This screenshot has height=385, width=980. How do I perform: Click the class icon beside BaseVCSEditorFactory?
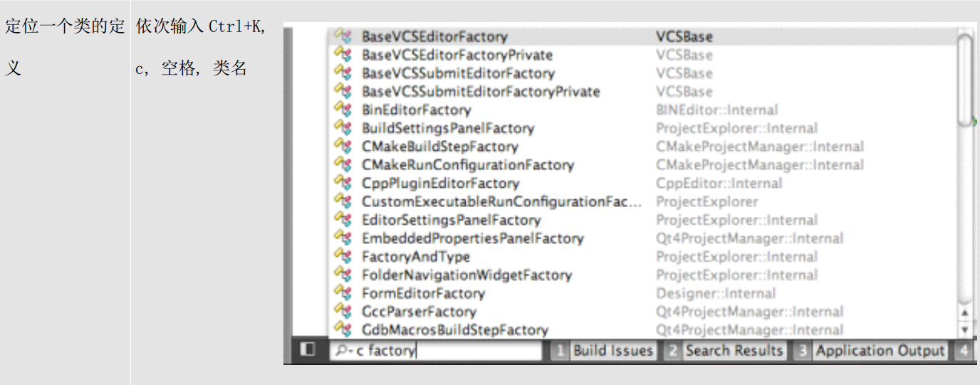[x=343, y=36]
